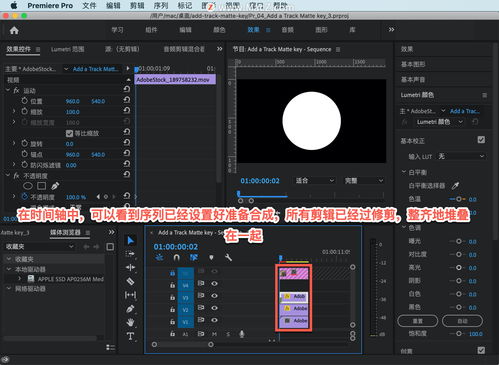Solo audio track A1

[x=228, y=334]
